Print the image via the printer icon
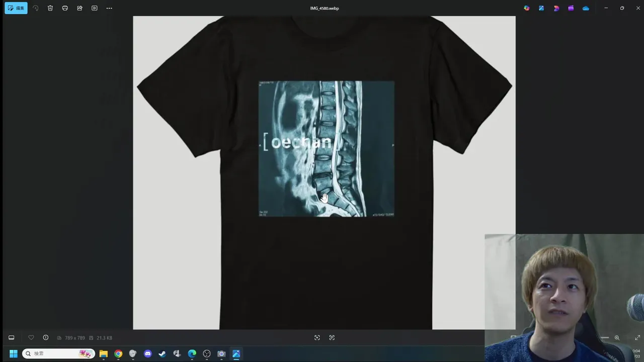The height and width of the screenshot is (362, 644). pos(65,8)
